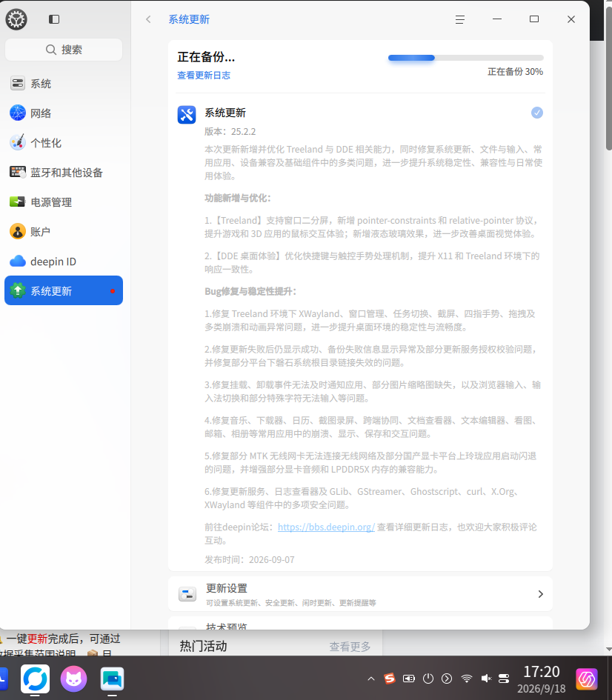Open deepin ID cloud icon
Image resolution: width=612 pixels, height=700 pixels.
[17, 261]
